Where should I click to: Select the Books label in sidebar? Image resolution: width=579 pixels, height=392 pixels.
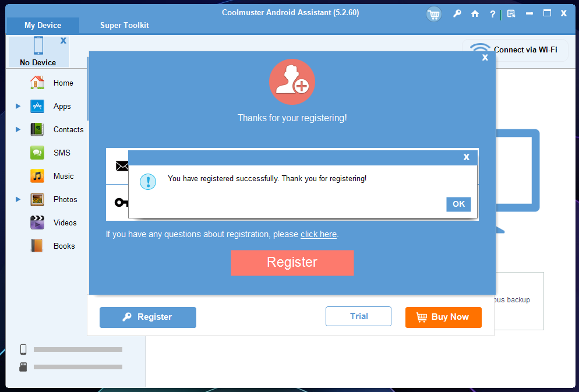(x=64, y=246)
